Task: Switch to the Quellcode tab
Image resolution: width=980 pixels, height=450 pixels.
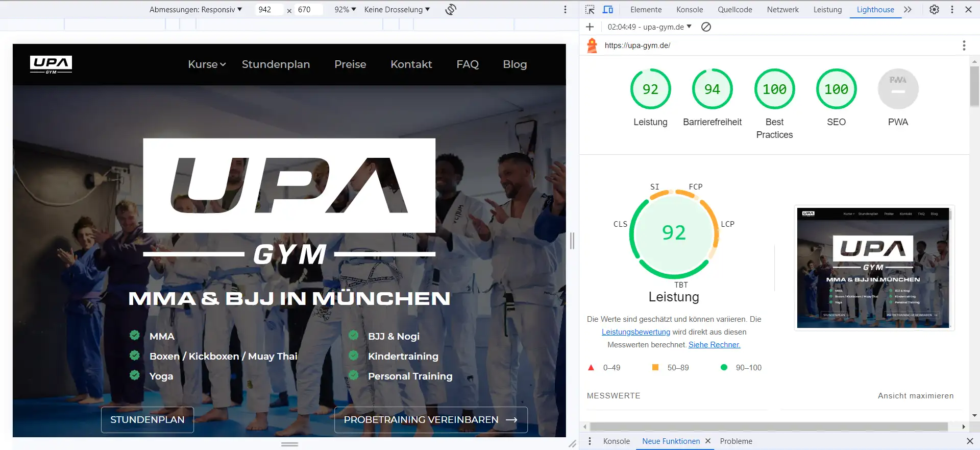Action: click(x=735, y=10)
